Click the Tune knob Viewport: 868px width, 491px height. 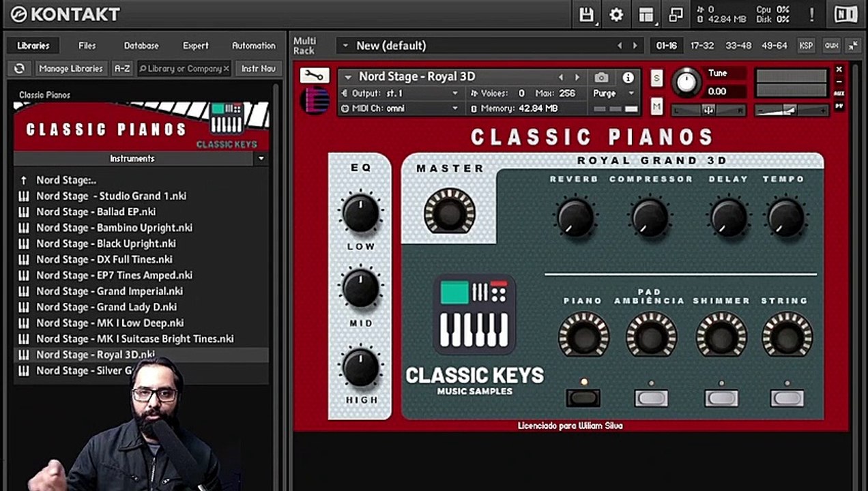tap(686, 83)
